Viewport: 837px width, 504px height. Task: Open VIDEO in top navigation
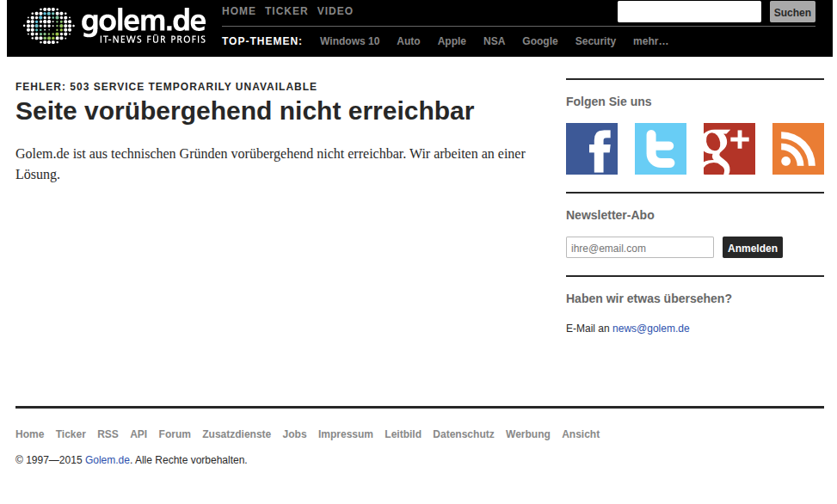[x=335, y=10]
